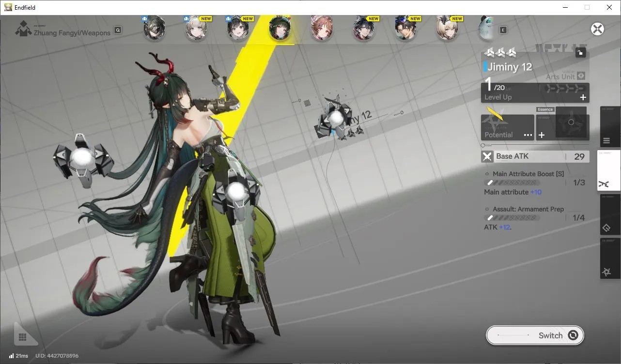Open the Potential details ellipsis

click(x=528, y=135)
